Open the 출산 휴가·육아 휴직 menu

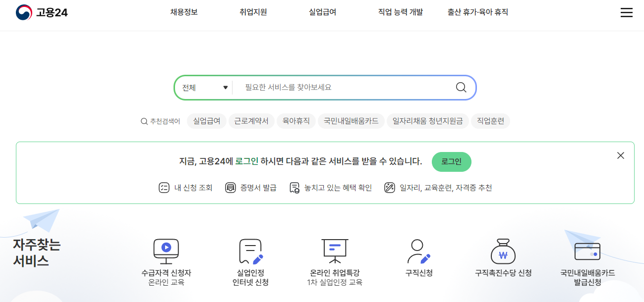click(478, 12)
